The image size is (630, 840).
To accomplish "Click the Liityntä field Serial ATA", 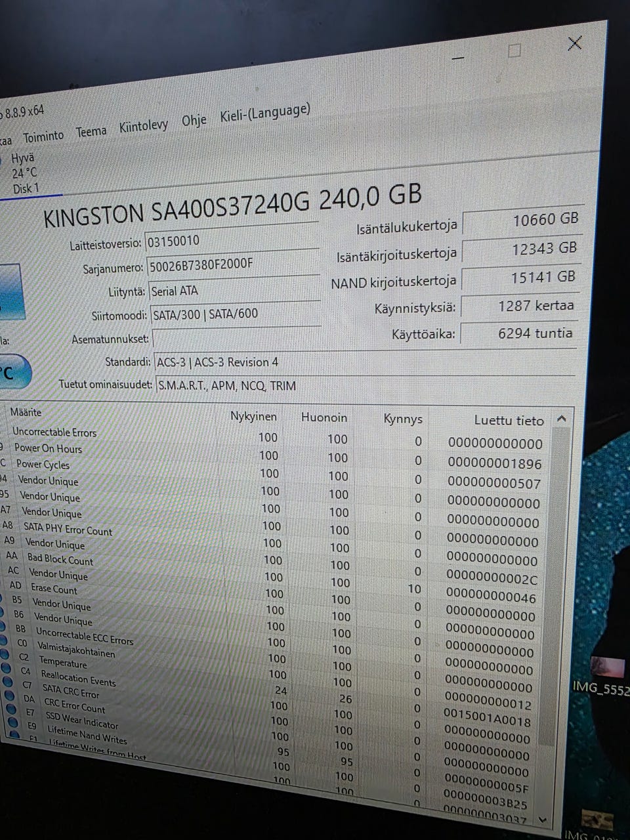I will pos(235,289).
